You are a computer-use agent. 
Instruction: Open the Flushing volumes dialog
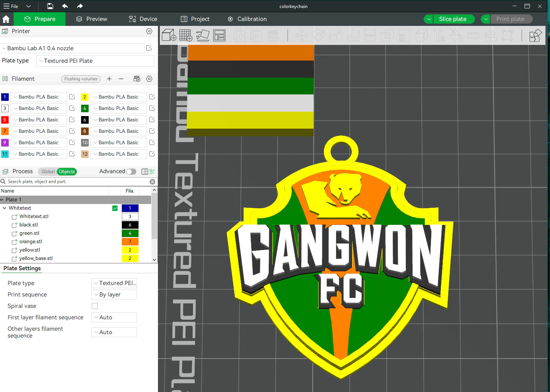click(x=81, y=79)
